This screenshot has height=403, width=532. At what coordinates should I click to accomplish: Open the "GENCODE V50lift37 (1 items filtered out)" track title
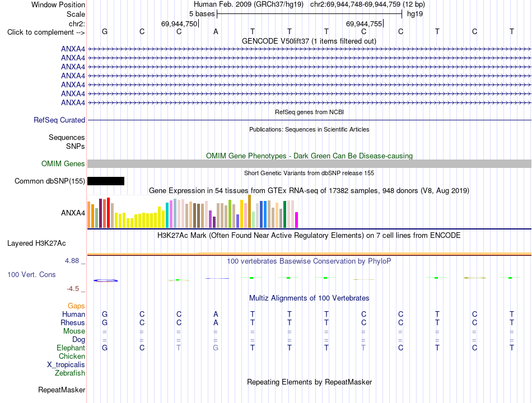pyautogui.click(x=309, y=41)
